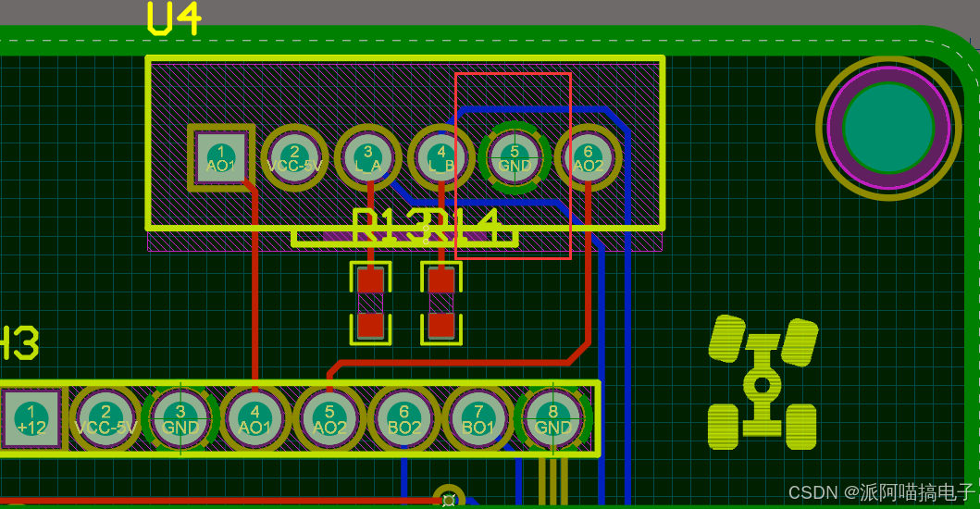Image resolution: width=980 pixels, height=509 pixels.
Task: Select U4 pad 4 L_B
Action: tap(441, 157)
